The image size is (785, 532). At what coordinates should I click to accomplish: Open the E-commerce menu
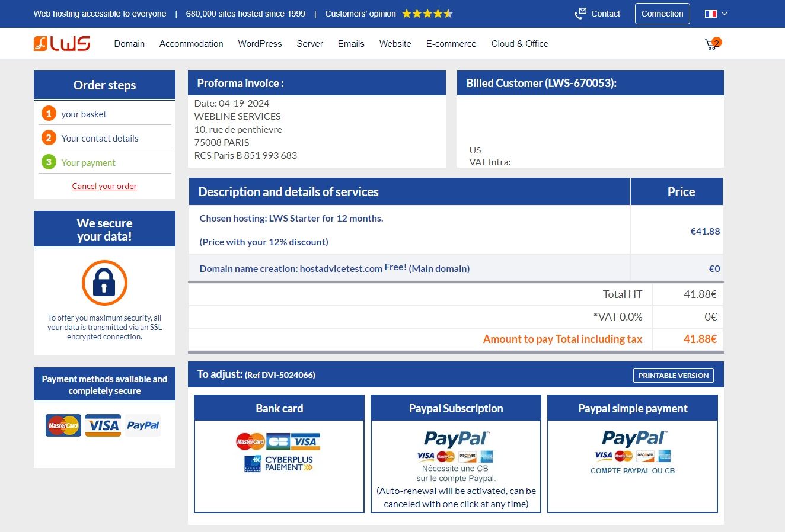[451, 44]
